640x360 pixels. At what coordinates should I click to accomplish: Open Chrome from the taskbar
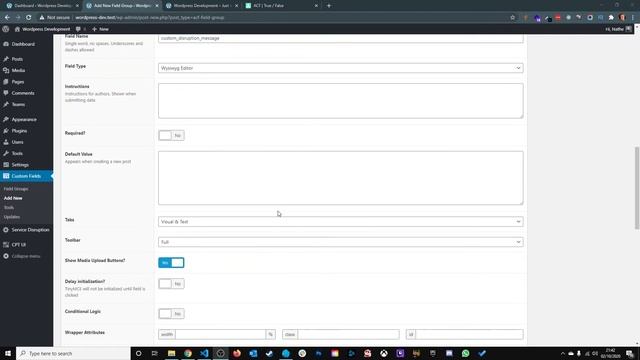click(x=188, y=353)
